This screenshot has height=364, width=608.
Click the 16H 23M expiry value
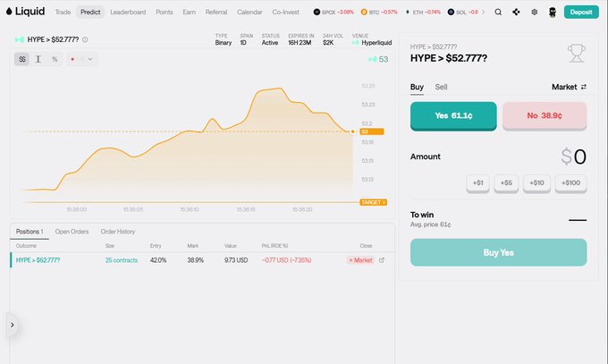(300, 43)
